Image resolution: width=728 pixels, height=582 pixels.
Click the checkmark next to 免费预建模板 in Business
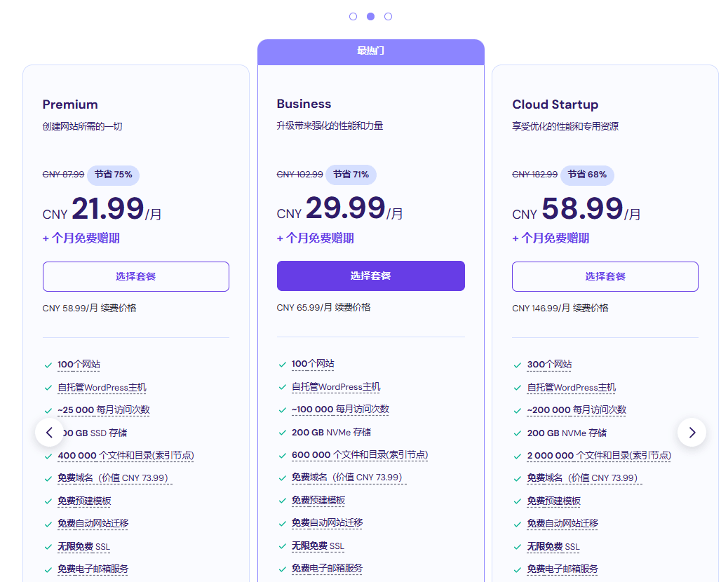282,501
